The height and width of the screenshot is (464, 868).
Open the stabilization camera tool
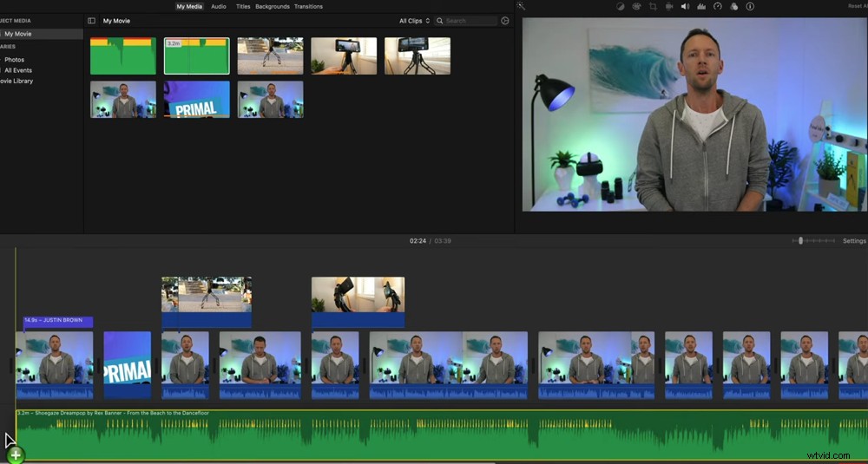(668, 7)
